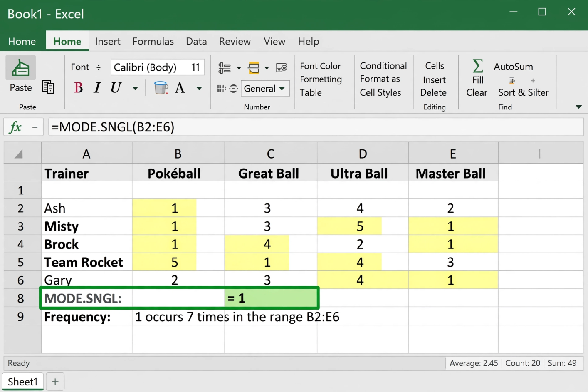Click the Cell Styles button
The height and width of the screenshot is (392, 588).
coord(380,92)
